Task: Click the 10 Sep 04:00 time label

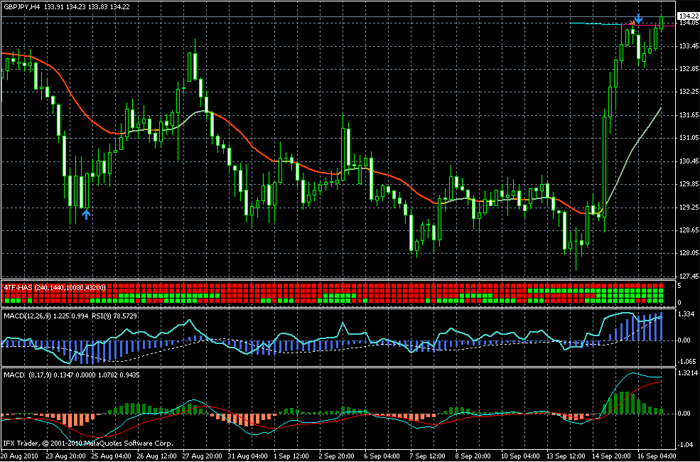Action: point(521,457)
